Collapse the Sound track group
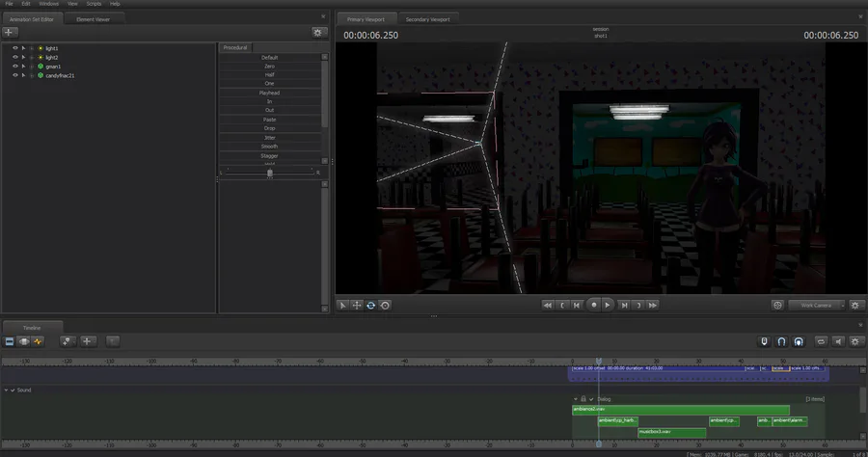This screenshot has height=457, width=868. click(6, 390)
